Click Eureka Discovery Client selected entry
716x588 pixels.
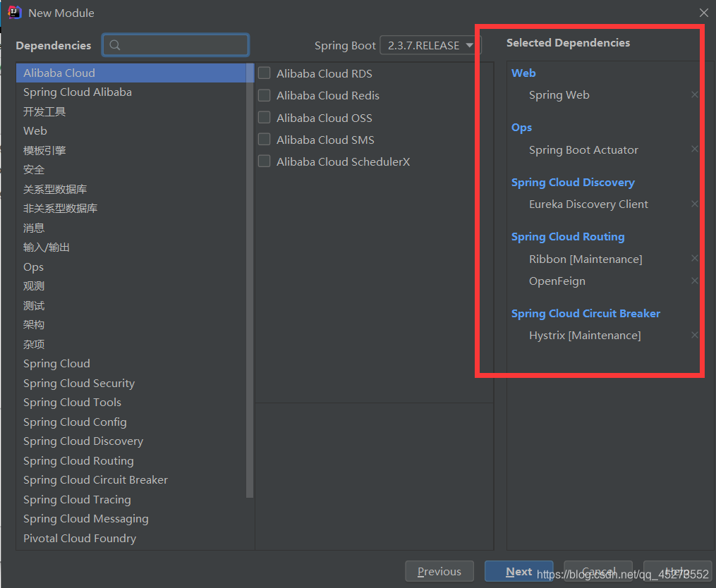pos(588,204)
